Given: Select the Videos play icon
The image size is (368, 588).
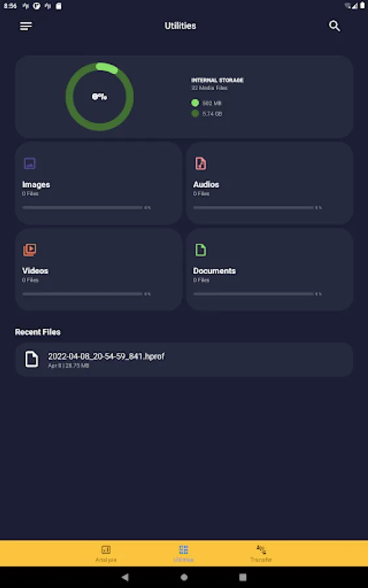Looking at the screenshot, I should coord(29,250).
